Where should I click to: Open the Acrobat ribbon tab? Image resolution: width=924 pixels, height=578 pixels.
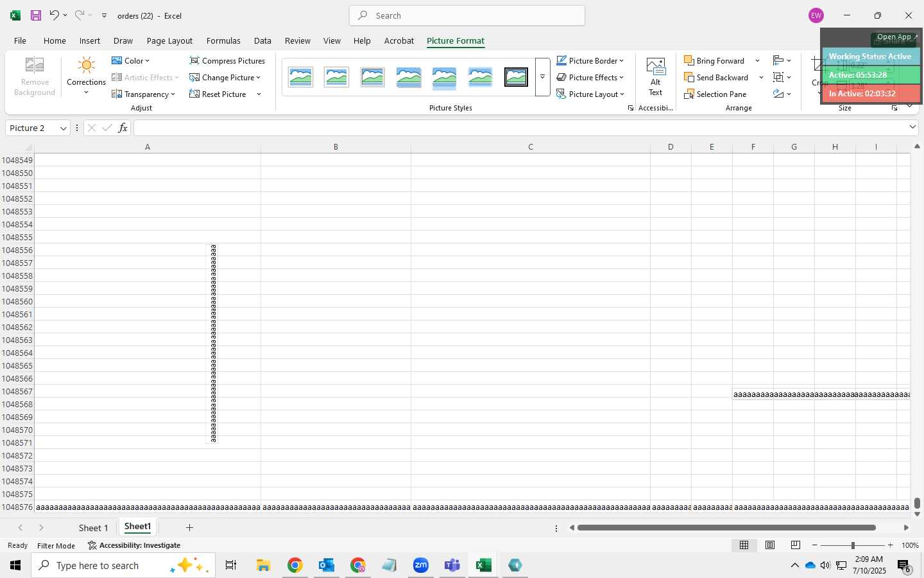398,40
